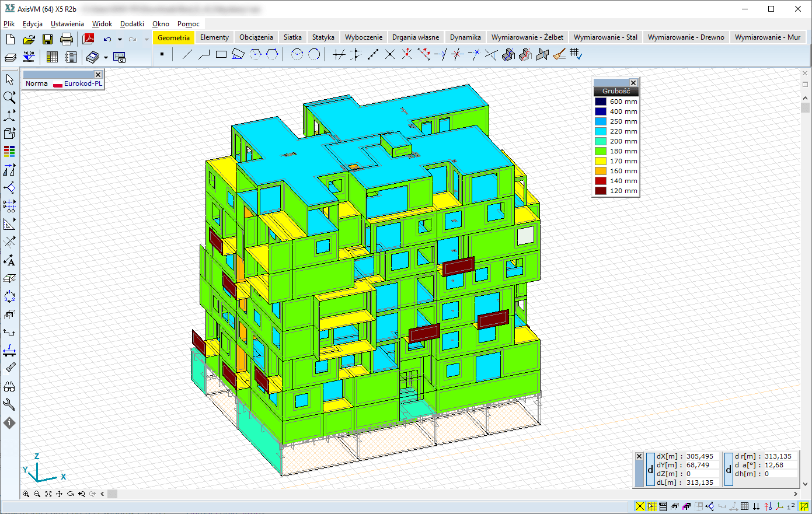Open the Table browser icon in the top toolbar

pyautogui.click(x=51, y=56)
